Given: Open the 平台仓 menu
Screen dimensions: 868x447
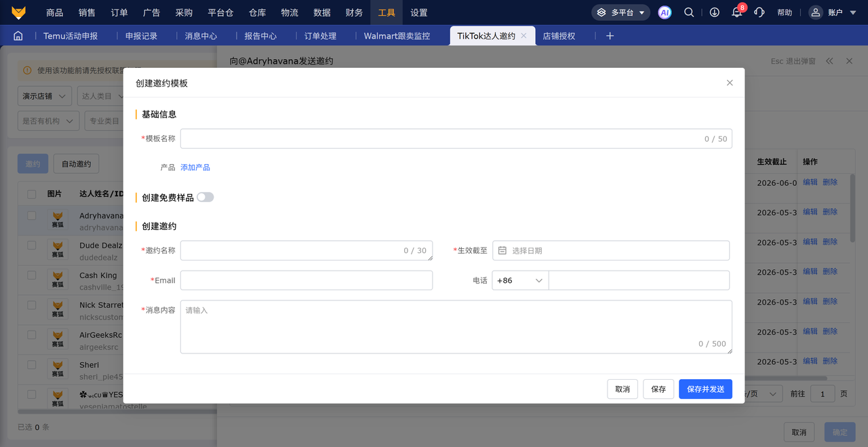Looking at the screenshot, I should [x=221, y=12].
